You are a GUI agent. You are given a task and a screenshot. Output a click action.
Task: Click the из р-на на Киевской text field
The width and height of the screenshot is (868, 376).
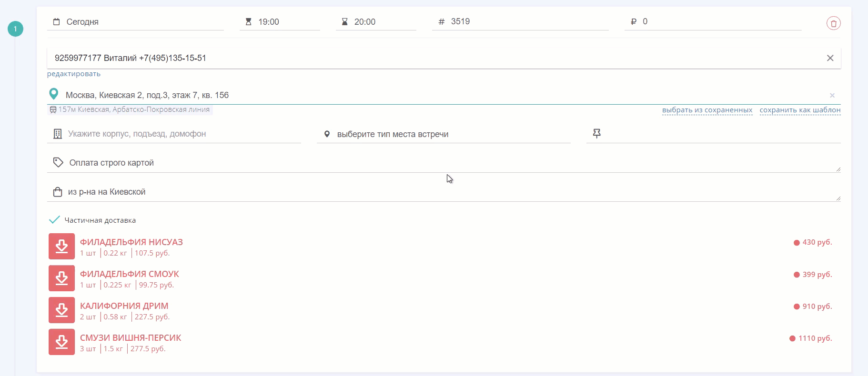tap(444, 192)
